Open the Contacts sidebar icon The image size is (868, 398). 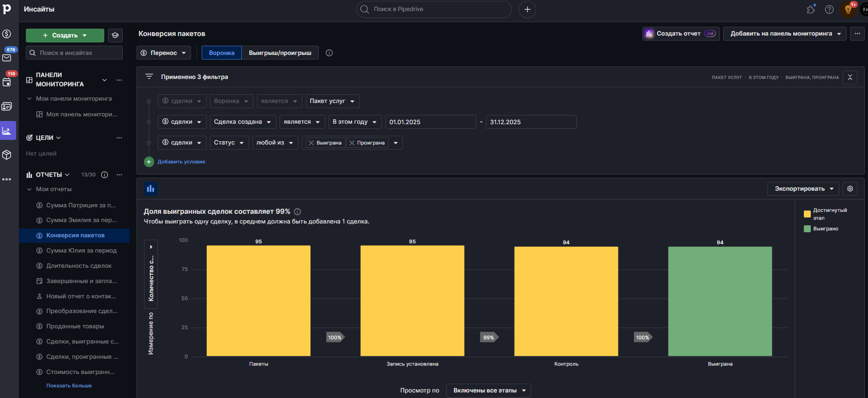pos(7,107)
